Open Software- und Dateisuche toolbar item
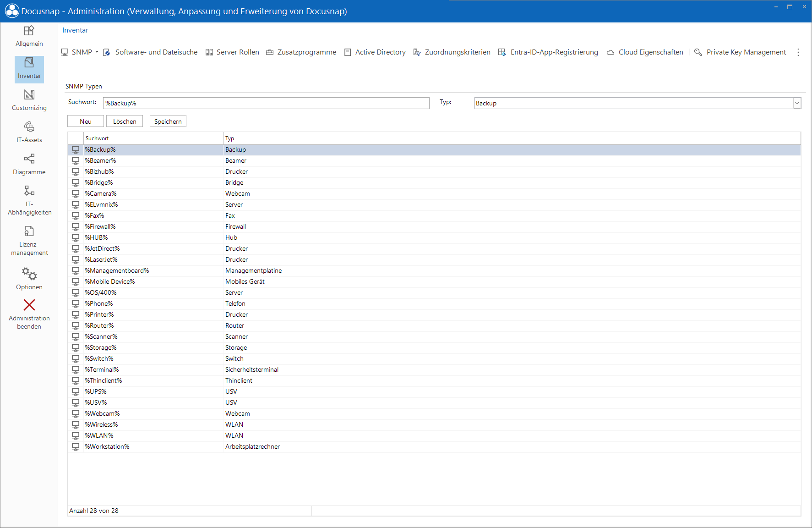This screenshot has width=812, height=528. click(151, 52)
